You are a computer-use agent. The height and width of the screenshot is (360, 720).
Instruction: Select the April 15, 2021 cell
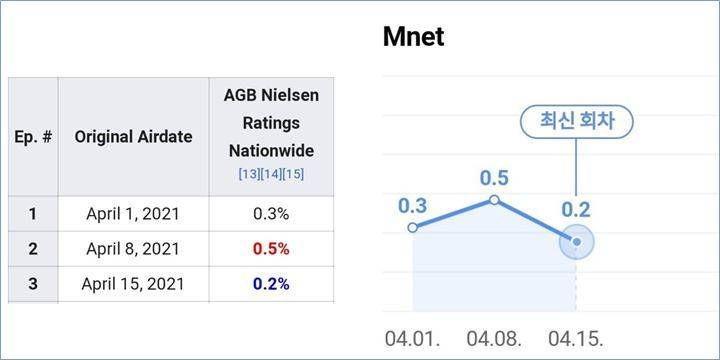pos(133,284)
